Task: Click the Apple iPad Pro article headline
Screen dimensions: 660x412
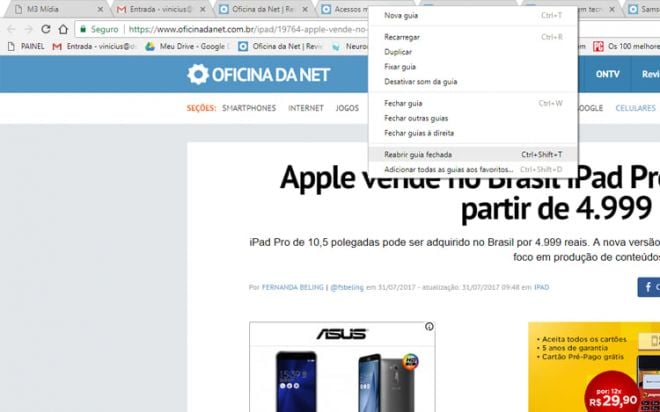Action: point(470,194)
